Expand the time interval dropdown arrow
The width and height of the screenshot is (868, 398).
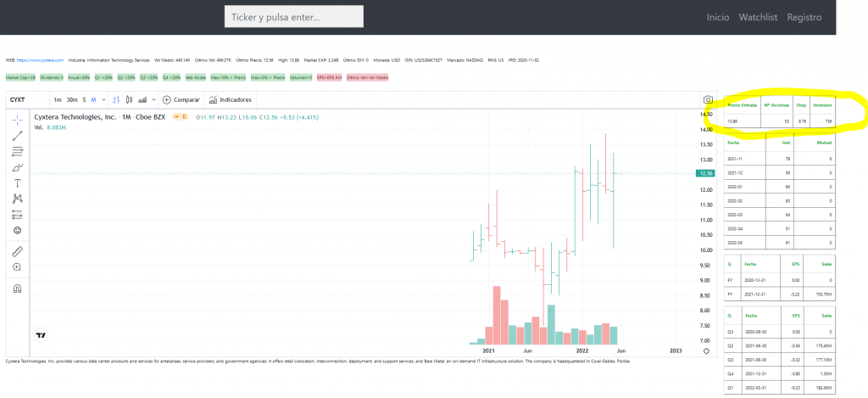point(103,99)
